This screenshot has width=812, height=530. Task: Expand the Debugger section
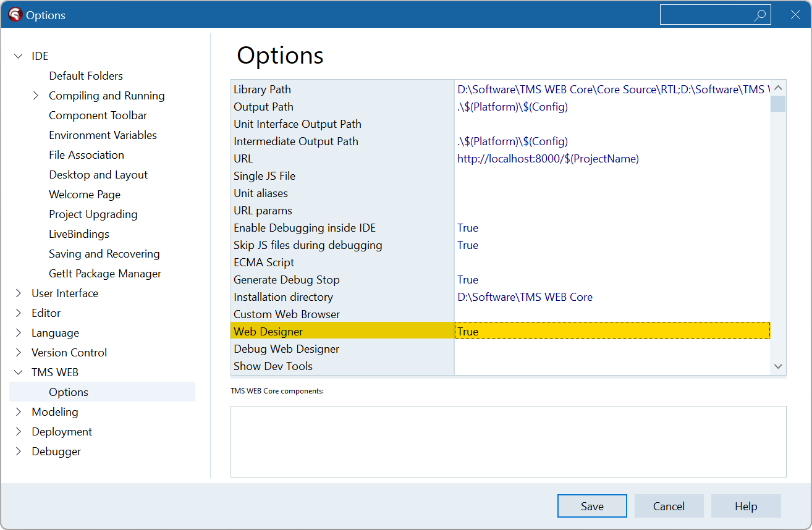(18, 451)
